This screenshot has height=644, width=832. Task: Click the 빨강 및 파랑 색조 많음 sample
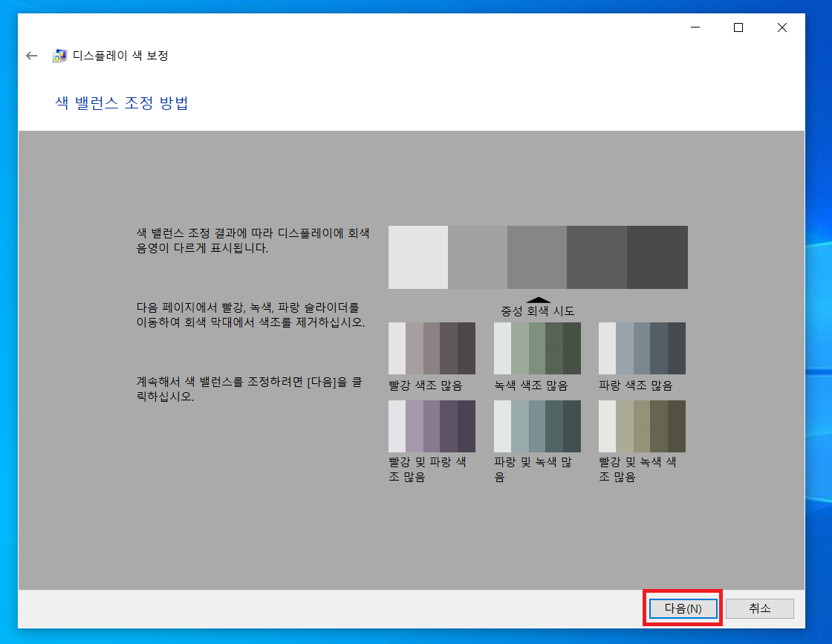[432, 426]
